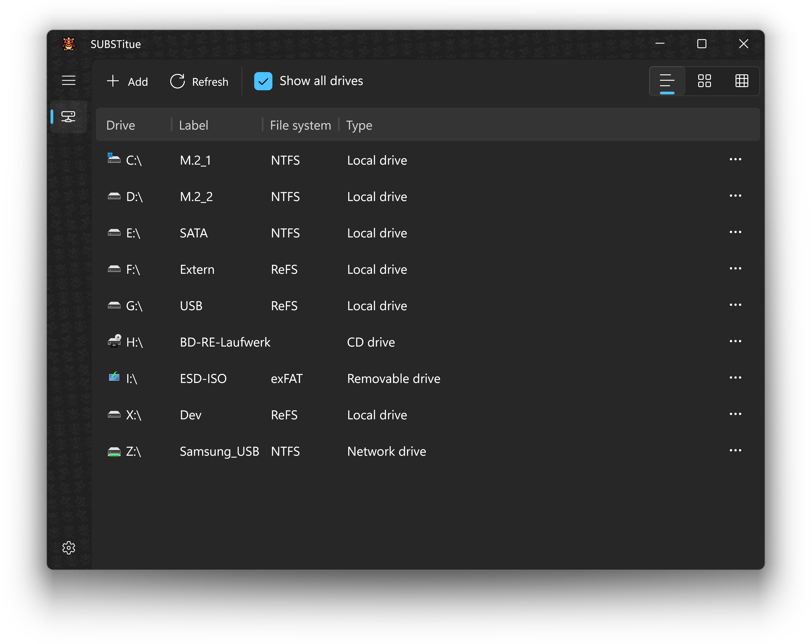Click the Refresh button
The image size is (812, 644).
[x=199, y=81]
